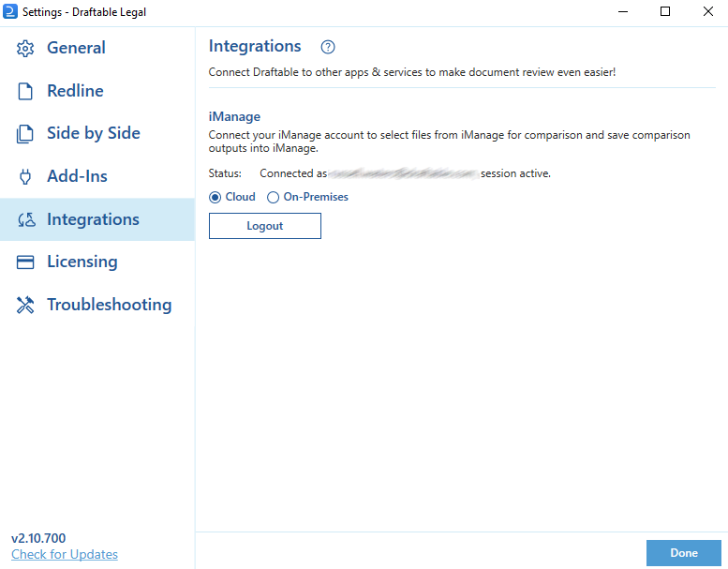Click the iManage section heading
Image resolution: width=728 pixels, height=569 pixels.
tap(234, 116)
